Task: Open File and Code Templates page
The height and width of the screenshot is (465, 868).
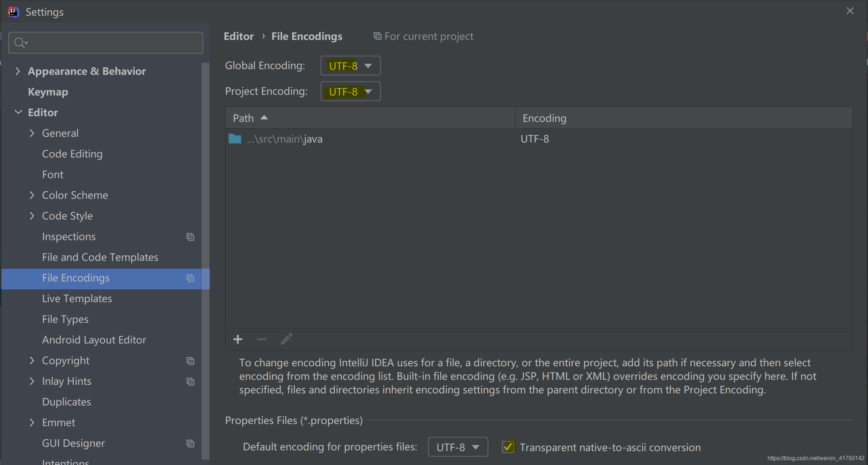Action: (x=100, y=257)
